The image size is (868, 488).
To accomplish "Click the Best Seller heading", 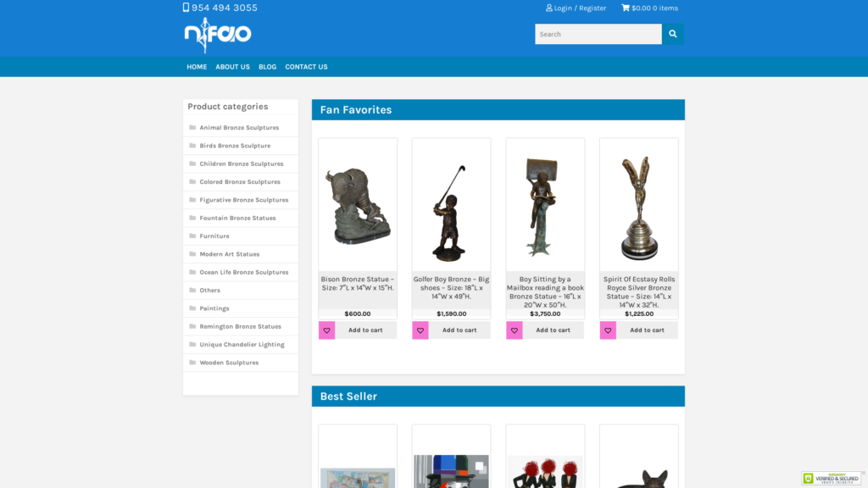I will tap(348, 396).
